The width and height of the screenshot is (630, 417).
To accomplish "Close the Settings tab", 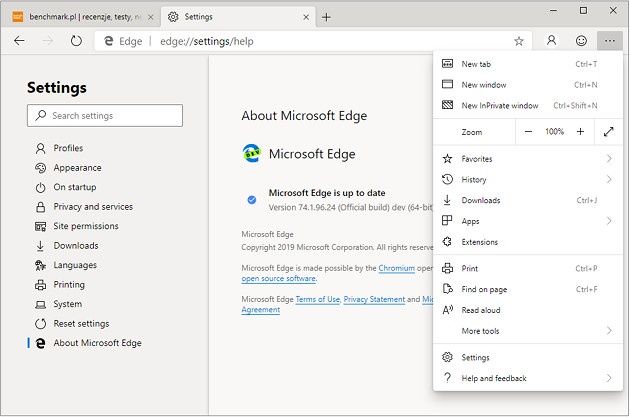I will tap(306, 17).
